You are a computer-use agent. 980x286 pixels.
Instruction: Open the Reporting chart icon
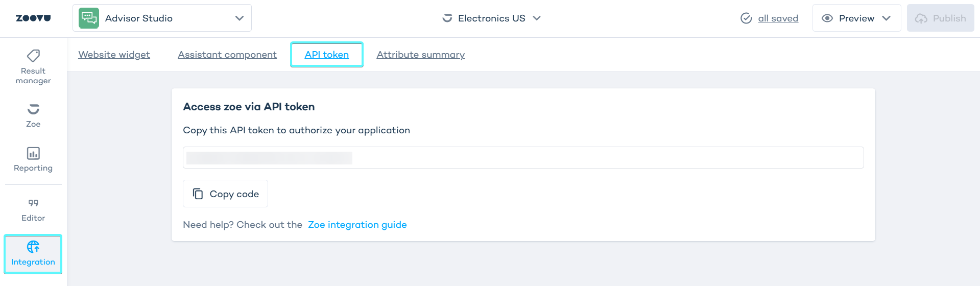[x=33, y=153]
